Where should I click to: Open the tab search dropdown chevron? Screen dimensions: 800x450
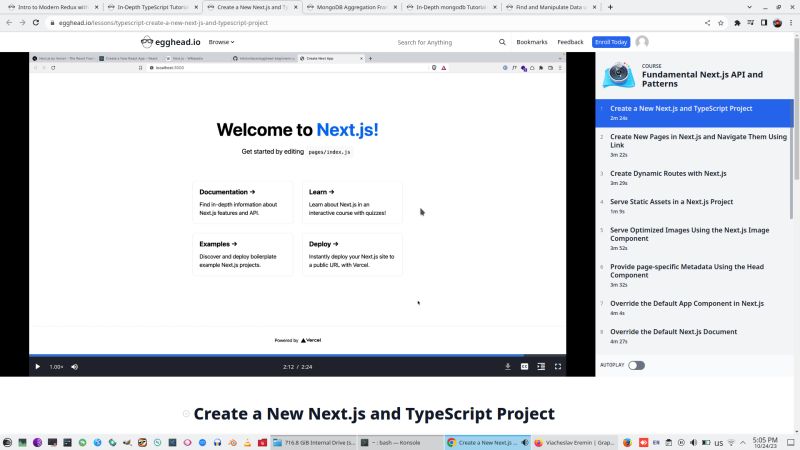pos(749,7)
